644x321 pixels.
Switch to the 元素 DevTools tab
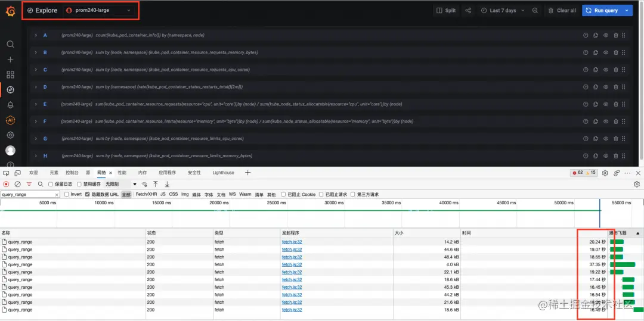(54, 173)
